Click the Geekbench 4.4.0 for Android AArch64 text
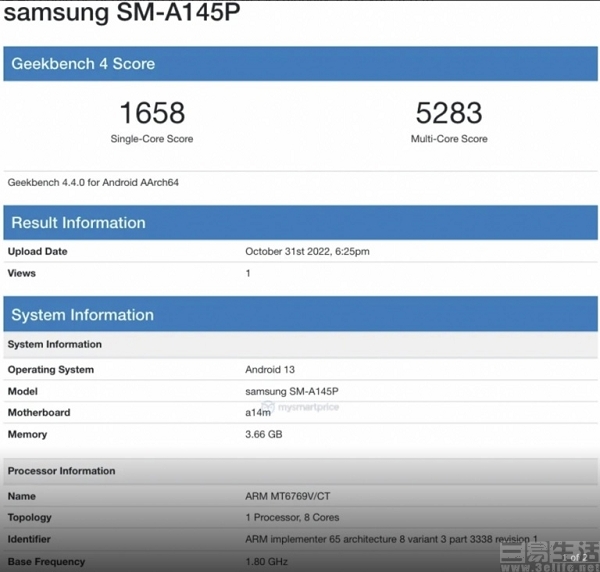 click(93, 183)
